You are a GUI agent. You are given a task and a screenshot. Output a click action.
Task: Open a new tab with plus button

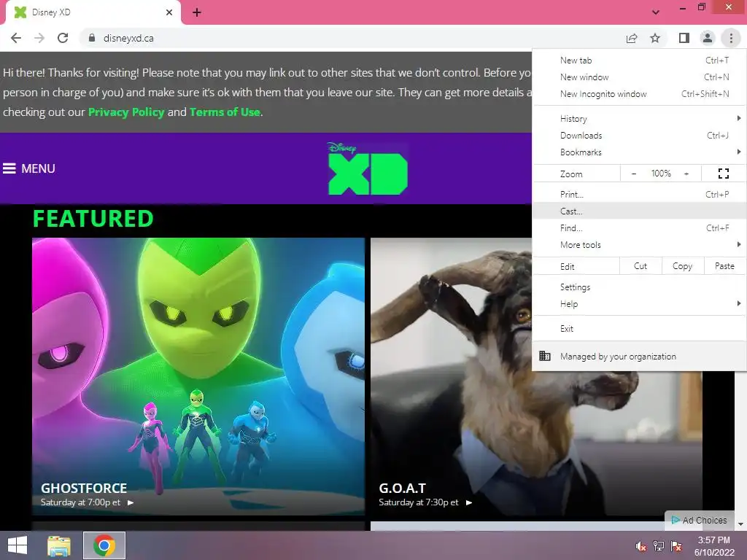click(x=197, y=12)
